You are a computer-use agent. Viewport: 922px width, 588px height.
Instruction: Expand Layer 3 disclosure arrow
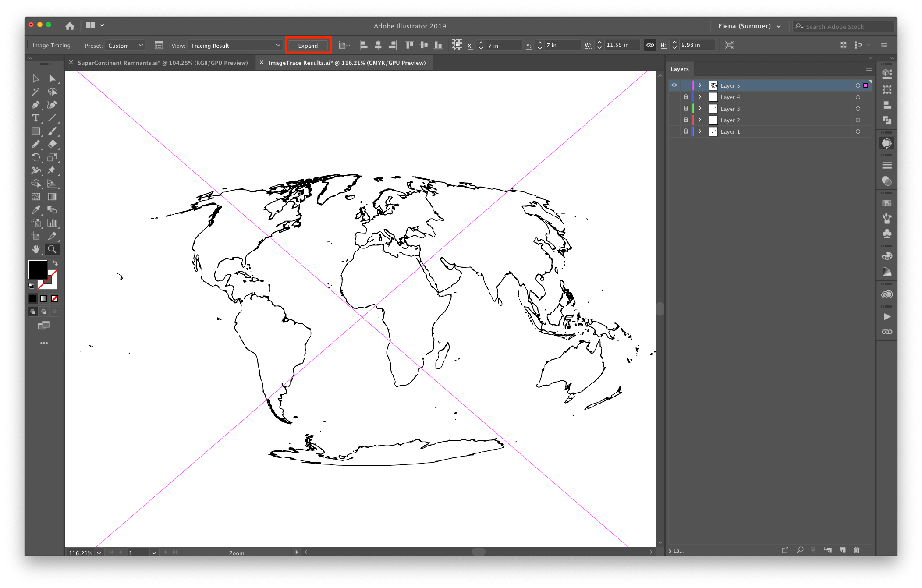[700, 109]
